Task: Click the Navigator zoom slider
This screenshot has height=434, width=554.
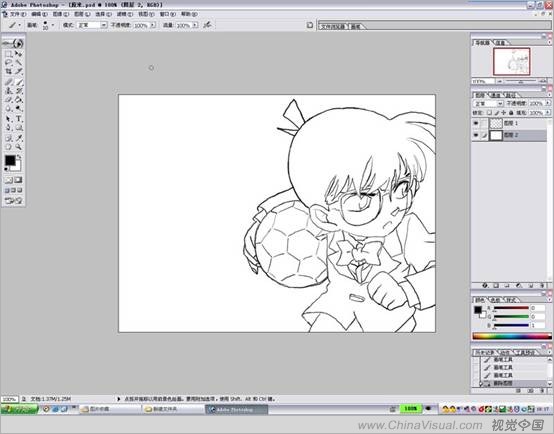Action: click(521, 81)
